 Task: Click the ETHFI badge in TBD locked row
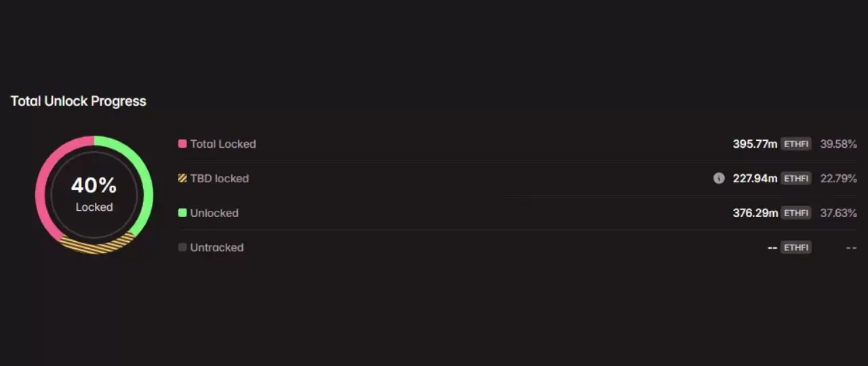coord(795,178)
